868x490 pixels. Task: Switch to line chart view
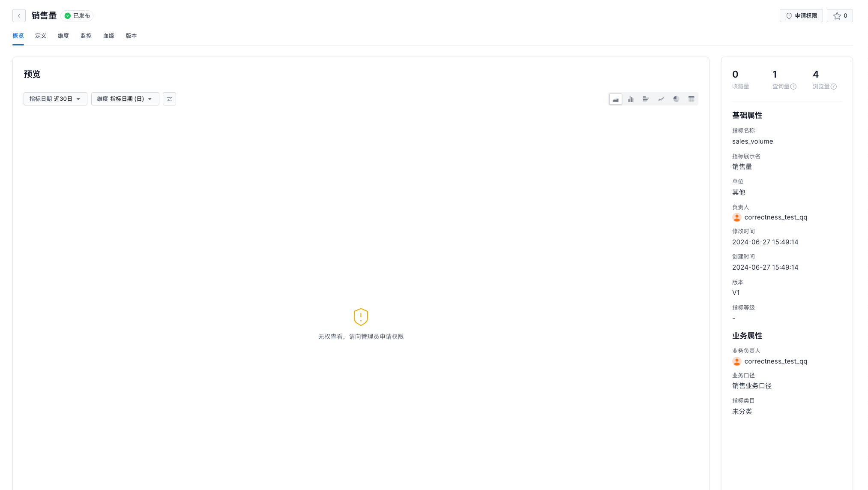click(661, 99)
